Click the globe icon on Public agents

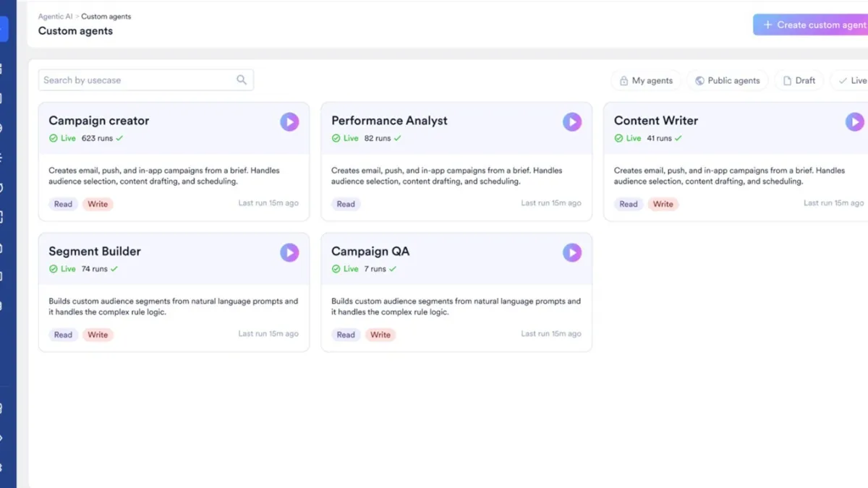(699, 81)
